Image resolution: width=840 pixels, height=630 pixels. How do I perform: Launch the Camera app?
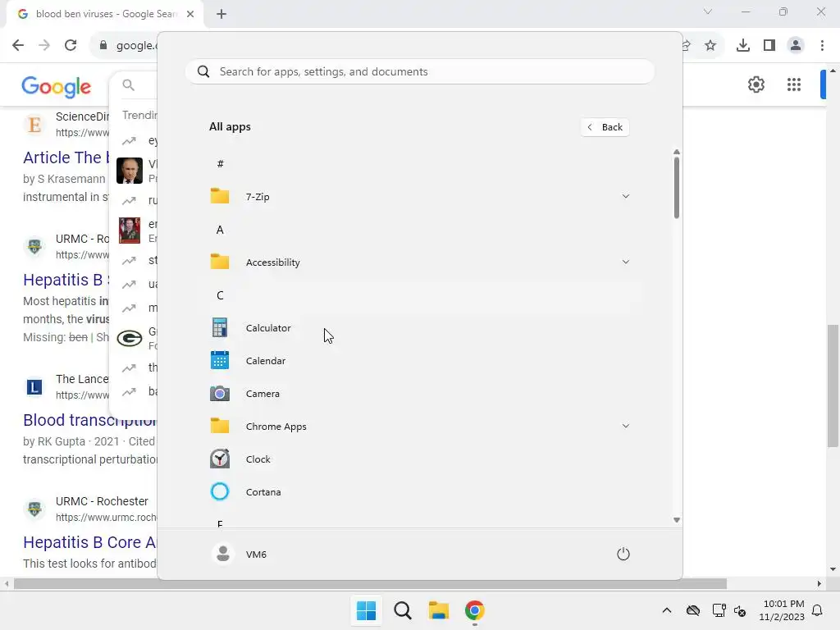coord(421,394)
